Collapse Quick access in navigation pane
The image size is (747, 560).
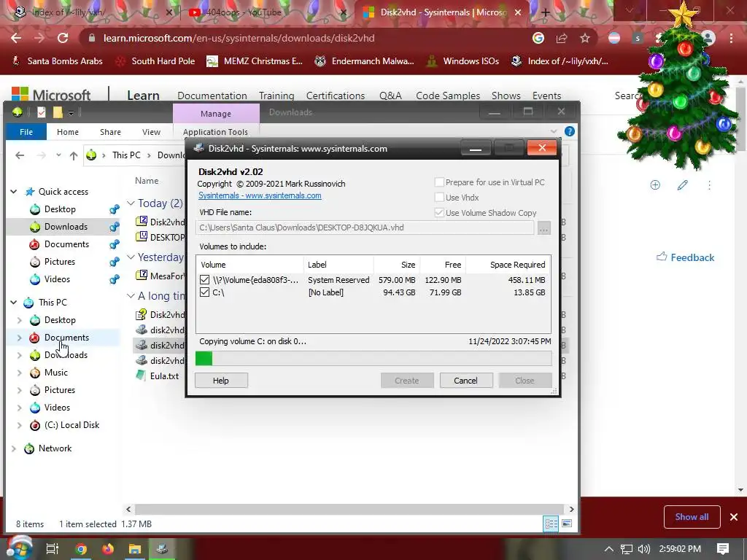(14, 192)
